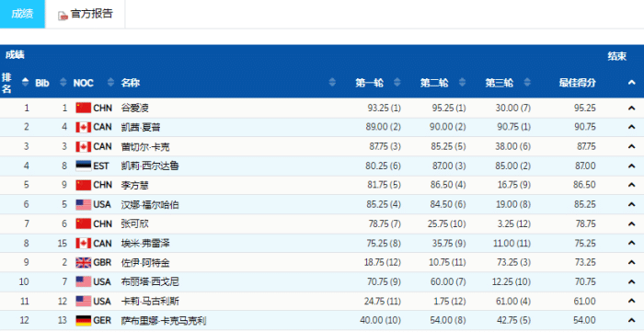Sort by 名称 column sort icon
Screen dimensions: 644x332
tap(332, 83)
